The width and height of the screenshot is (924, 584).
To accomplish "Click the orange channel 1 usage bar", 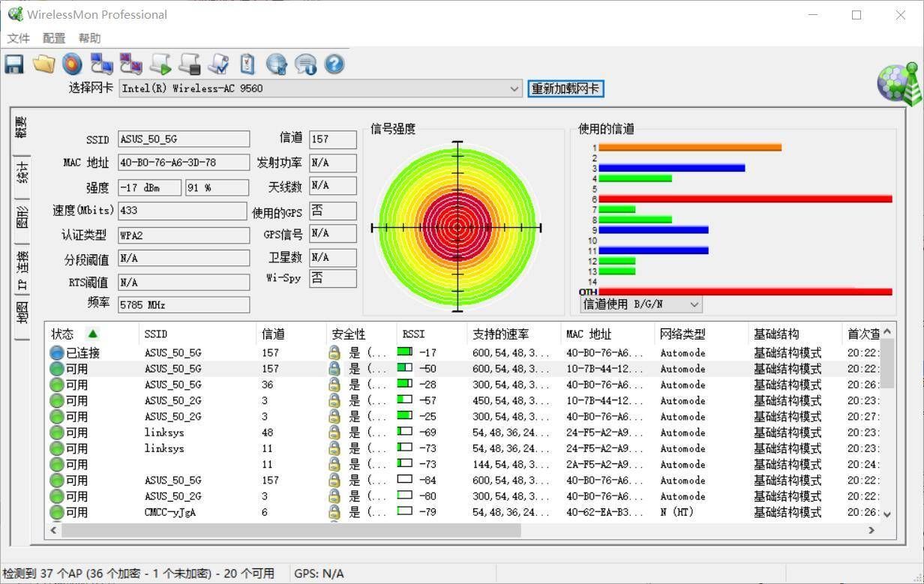I will [690, 148].
